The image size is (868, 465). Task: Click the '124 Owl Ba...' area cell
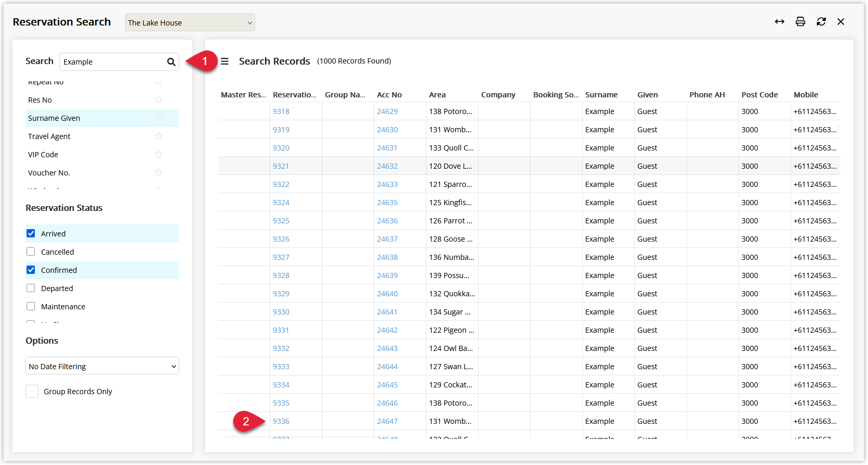click(451, 348)
